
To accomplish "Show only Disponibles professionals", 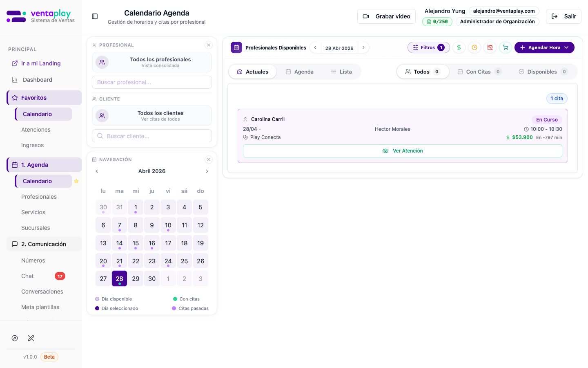I will (543, 72).
